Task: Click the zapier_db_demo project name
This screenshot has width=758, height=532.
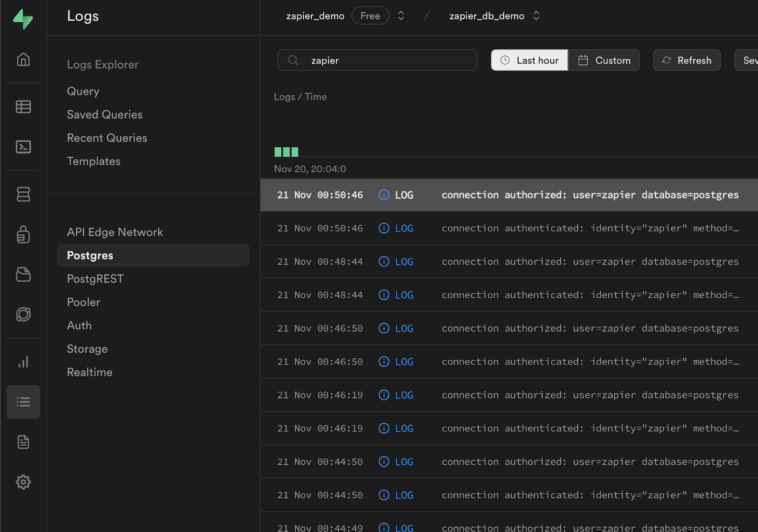Action: (x=487, y=16)
